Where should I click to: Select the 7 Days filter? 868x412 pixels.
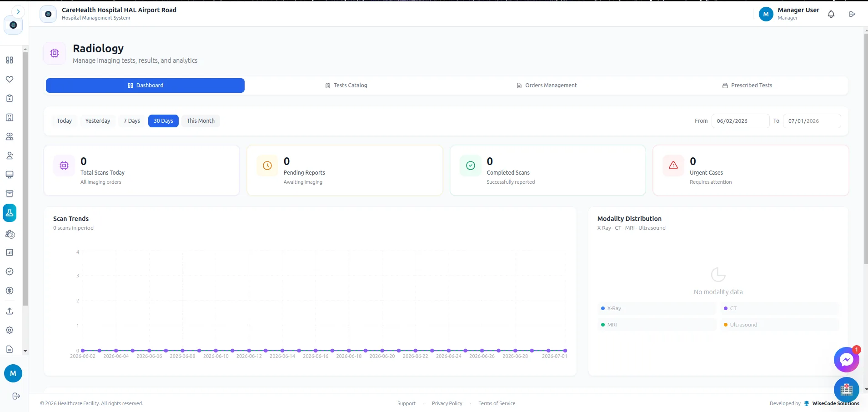point(132,121)
